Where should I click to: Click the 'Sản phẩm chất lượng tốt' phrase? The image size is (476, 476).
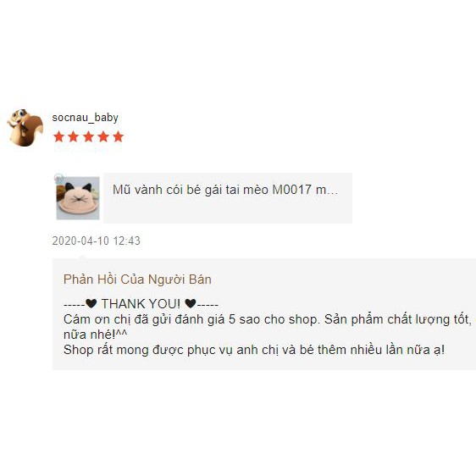pyautogui.click(x=398, y=319)
